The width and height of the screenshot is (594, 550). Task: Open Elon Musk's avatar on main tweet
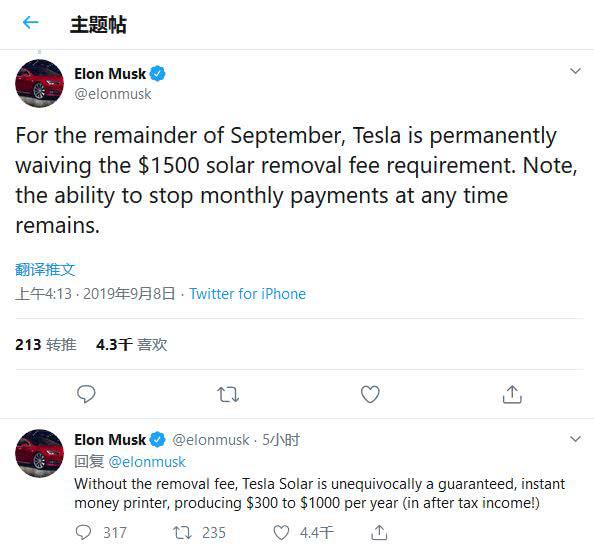[x=39, y=83]
